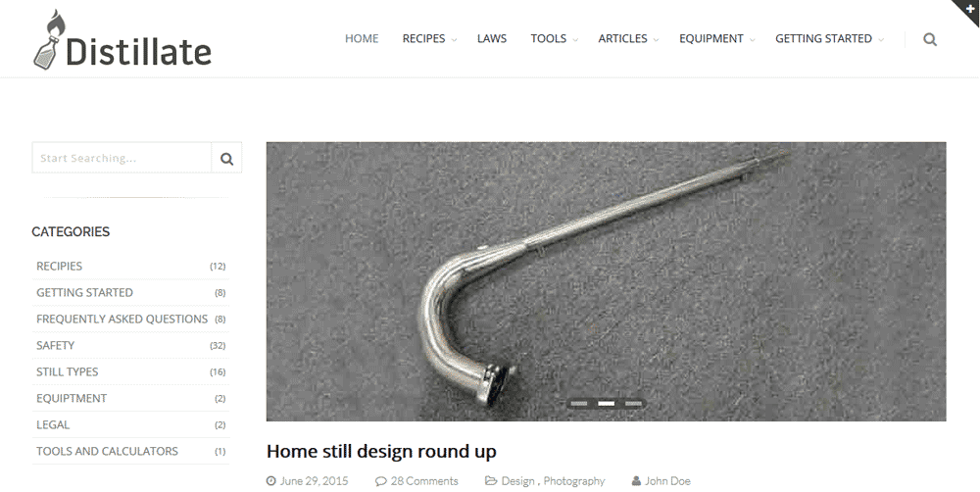
Task: Click the comment bubble icon beside 28 Comments
Action: coord(380,481)
